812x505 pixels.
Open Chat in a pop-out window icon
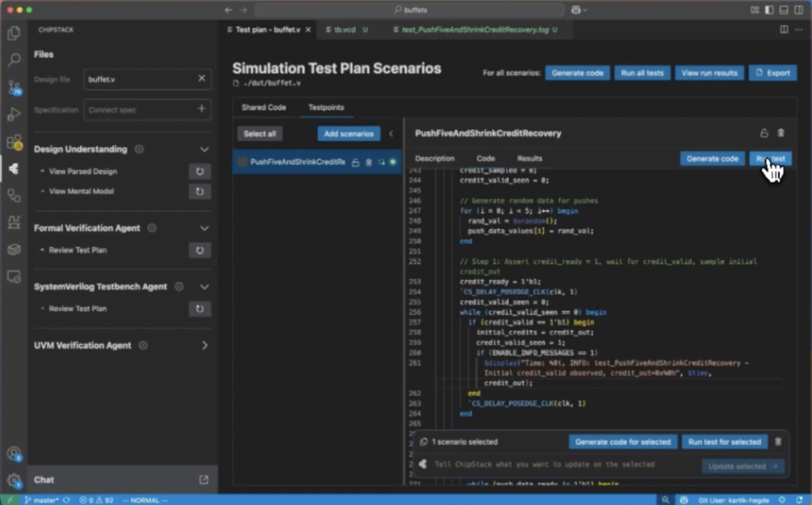pyautogui.click(x=204, y=480)
